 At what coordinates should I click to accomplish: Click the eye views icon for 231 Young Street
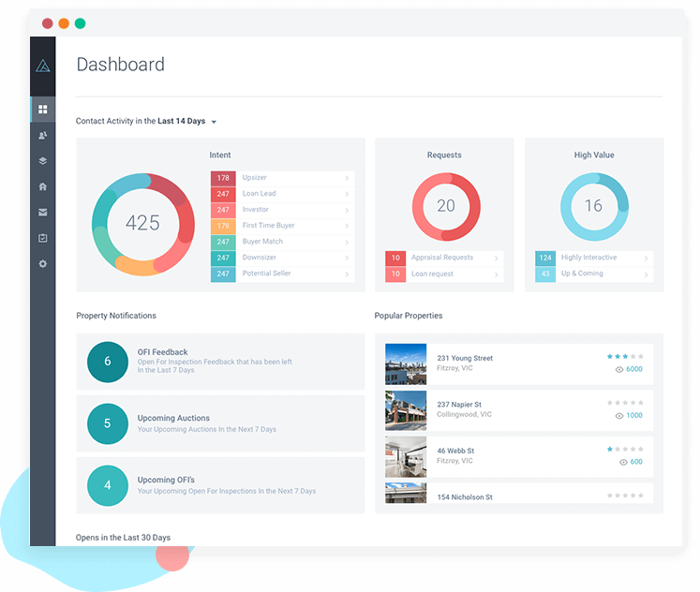(x=619, y=369)
